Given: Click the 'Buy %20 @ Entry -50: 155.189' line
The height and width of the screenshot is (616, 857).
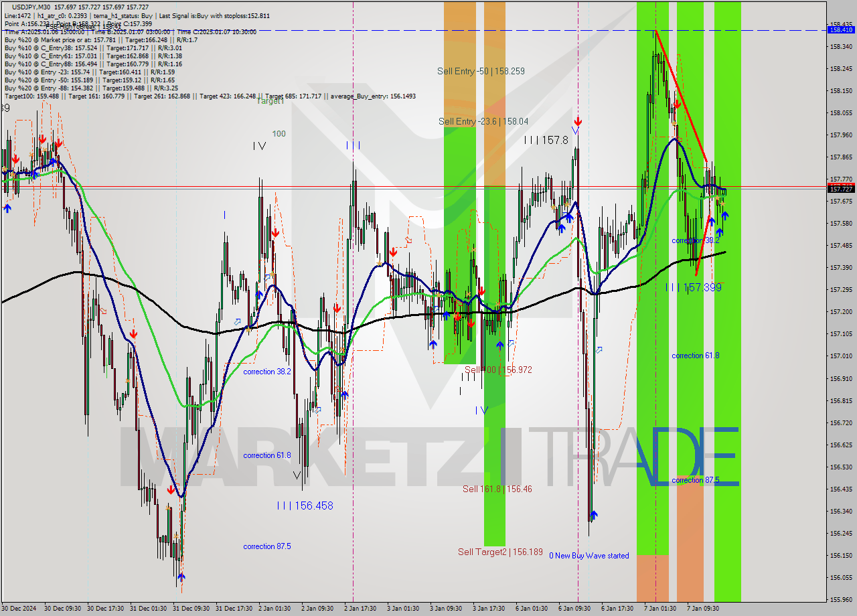Looking at the screenshot, I should (89, 80).
